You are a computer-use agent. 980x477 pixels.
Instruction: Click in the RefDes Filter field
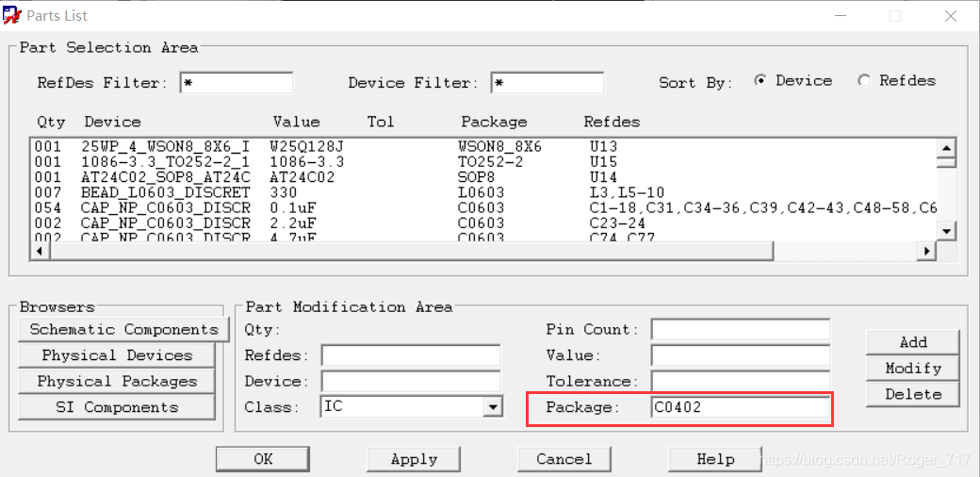point(237,83)
